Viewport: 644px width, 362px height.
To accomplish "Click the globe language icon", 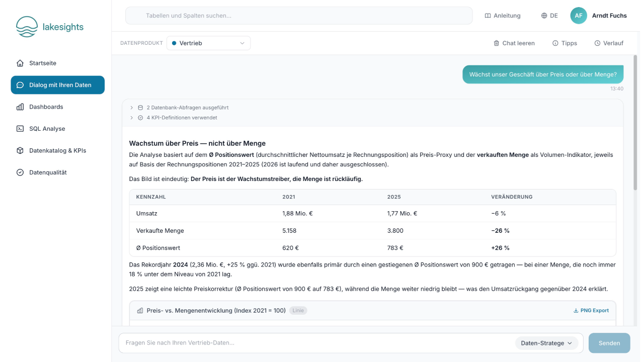I will 544,16.
